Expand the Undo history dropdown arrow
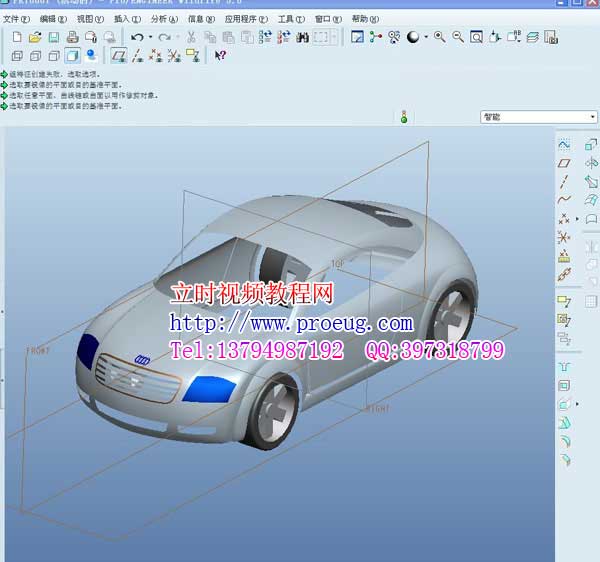 click(150, 37)
